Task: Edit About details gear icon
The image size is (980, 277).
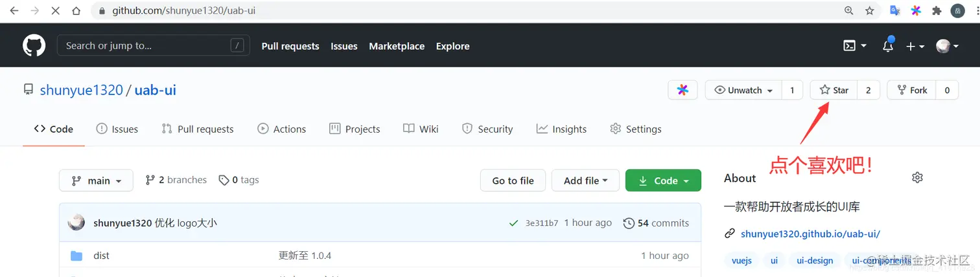Action: pos(917,177)
